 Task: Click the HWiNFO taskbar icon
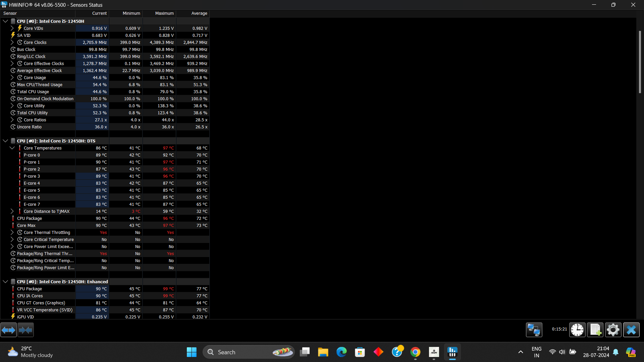pos(452,352)
